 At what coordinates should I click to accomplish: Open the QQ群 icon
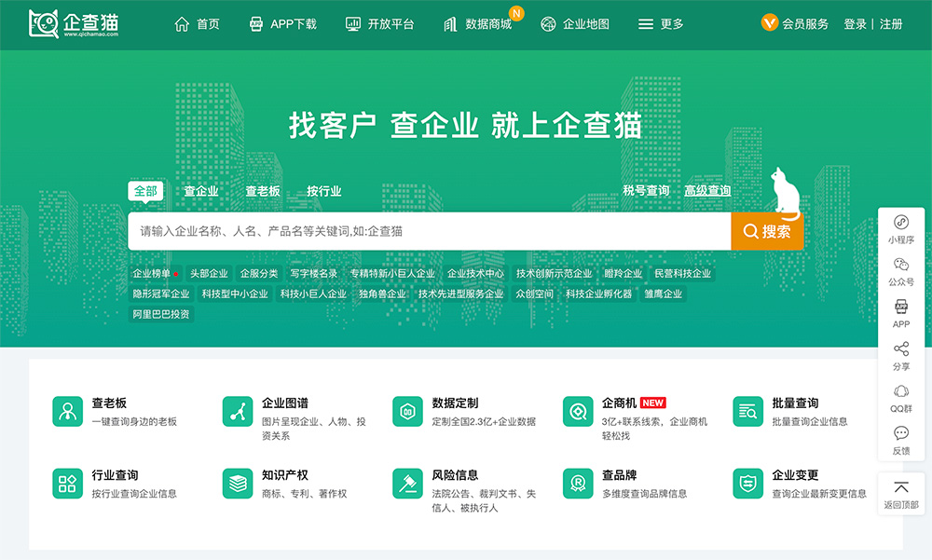point(901,391)
